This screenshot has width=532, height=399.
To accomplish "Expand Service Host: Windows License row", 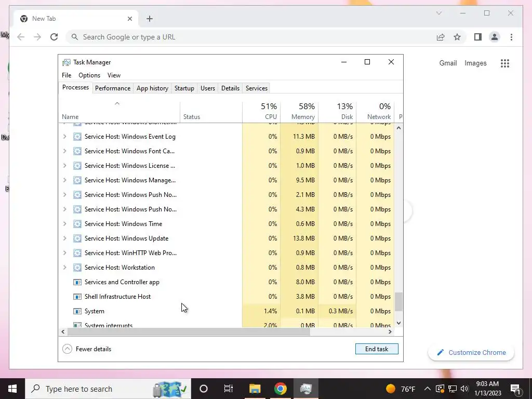I will tap(64, 166).
